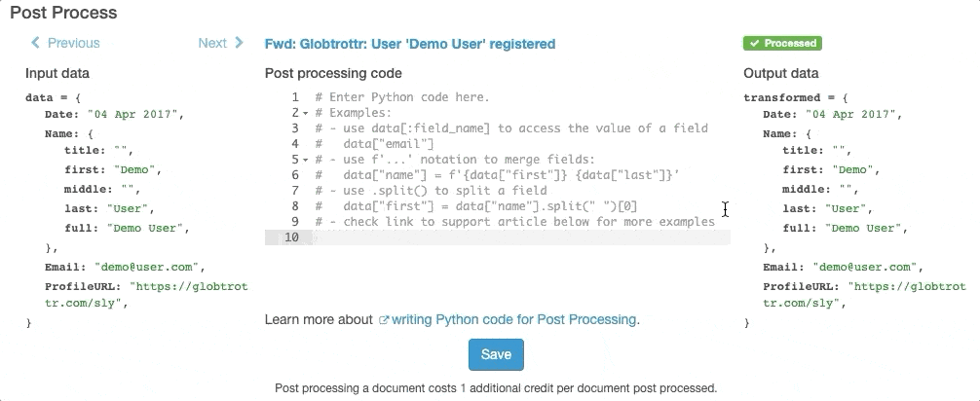The width and height of the screenshot is (980, 401).
Task: Click line number 10 in the gutter
Action: [x=291, y=237]
